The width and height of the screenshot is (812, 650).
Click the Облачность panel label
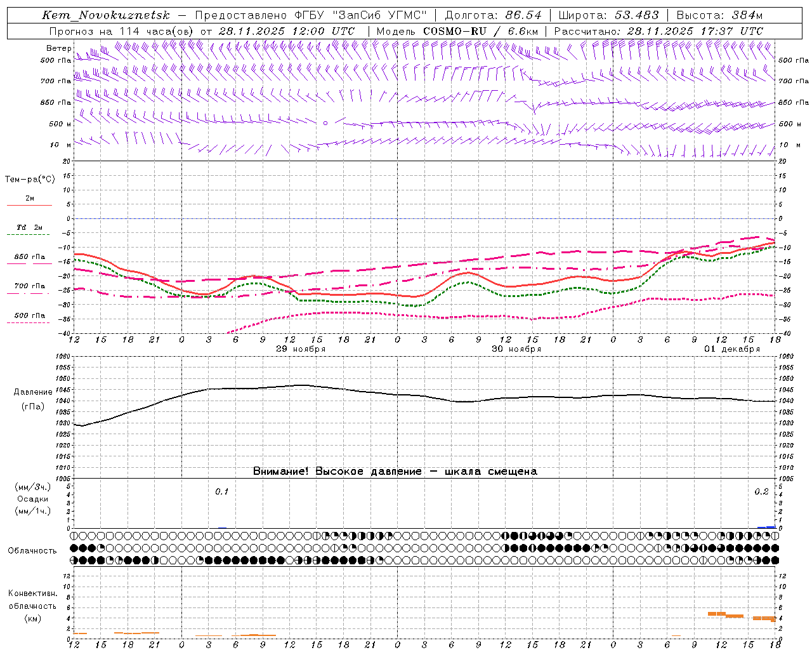click(32, 551)
